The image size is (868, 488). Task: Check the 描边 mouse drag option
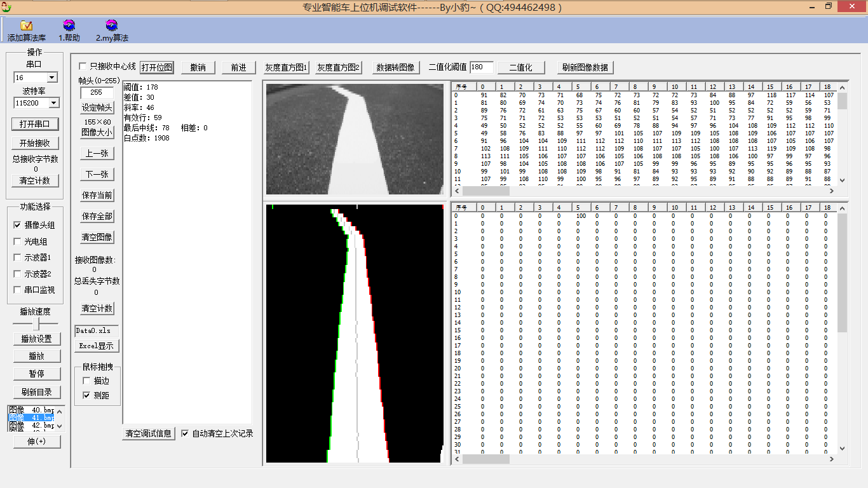pyautogui.click(x=86, y=381)
